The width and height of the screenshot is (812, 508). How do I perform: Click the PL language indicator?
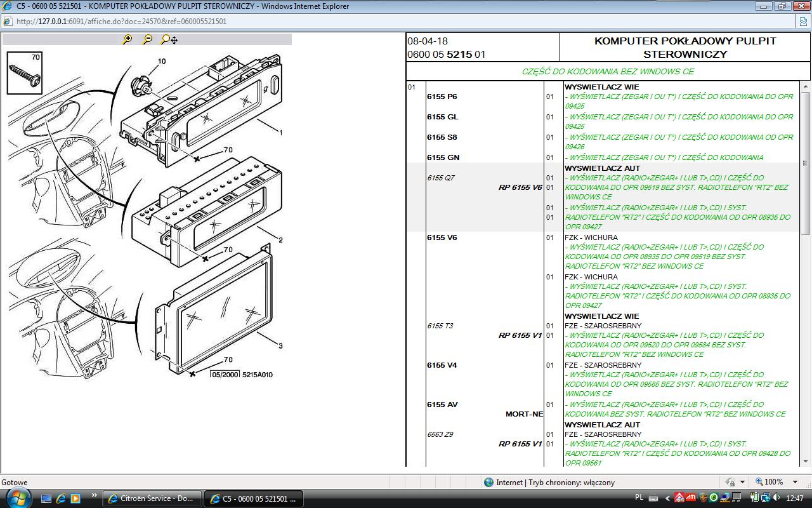pyautogui.click(x=639, y=498)
